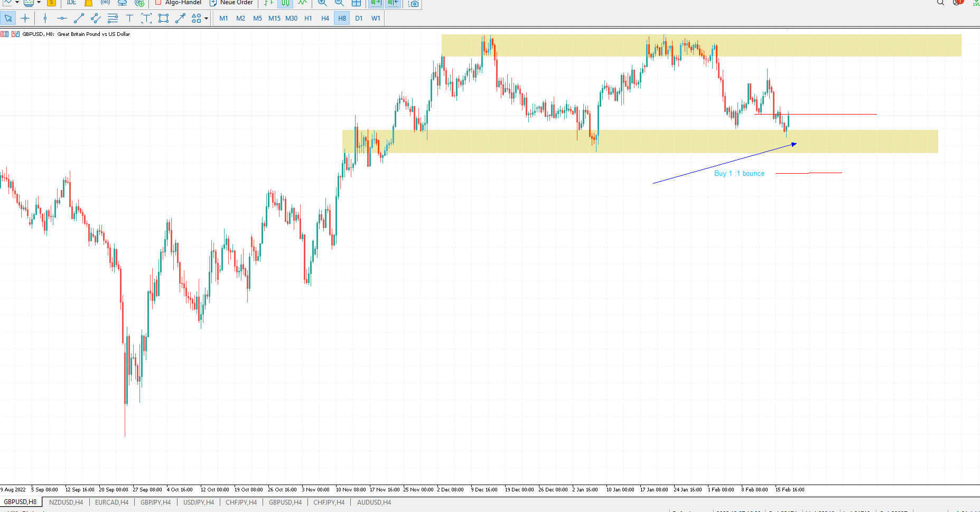The image size is (980, 512).
Task: Click the '15 Feb 16:00' time label
Action: click(790, 490)
